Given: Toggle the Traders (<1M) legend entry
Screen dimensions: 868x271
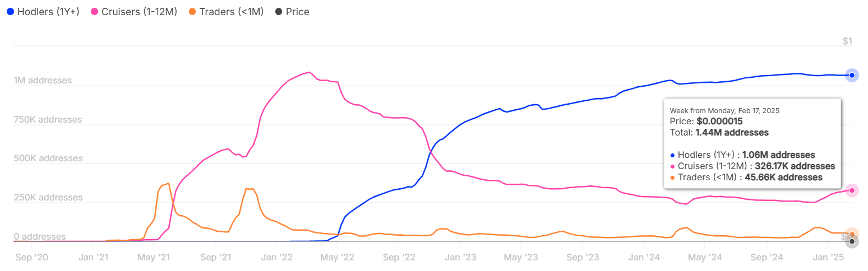Looking at the screenshot, I should click(231, 12).
